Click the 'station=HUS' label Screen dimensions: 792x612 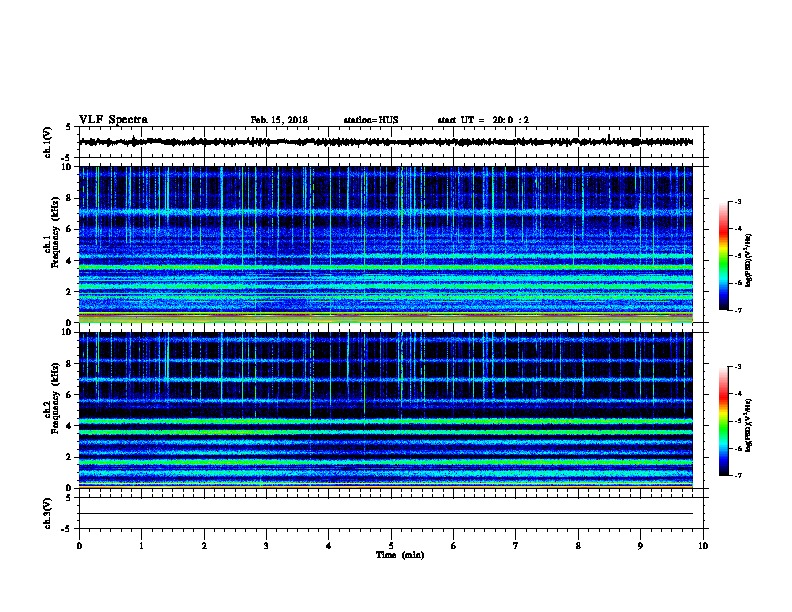pyautogui.click(x=371, y=120)
